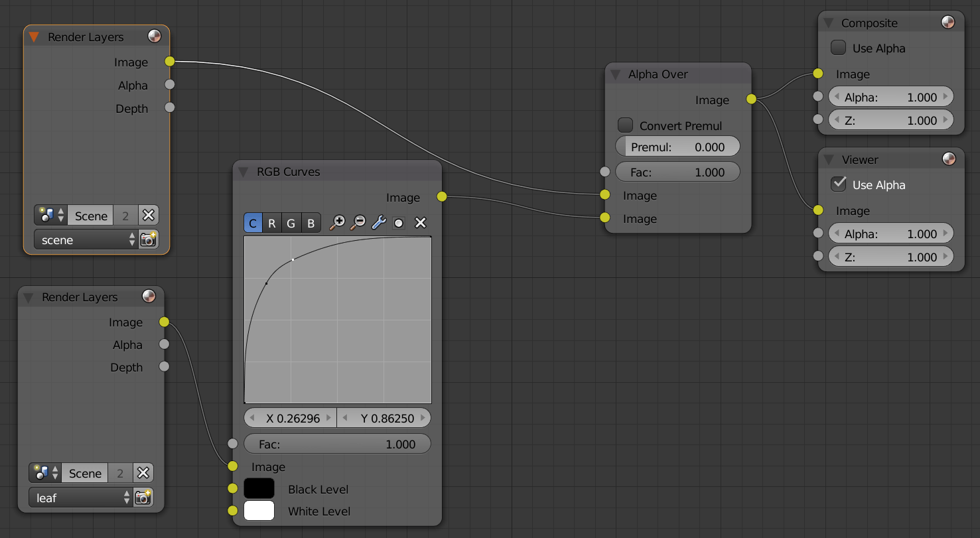Click the scene user count 2 button
Image resolution: width=980 pixels, height=538 pixels.
(x=125, y=215)
